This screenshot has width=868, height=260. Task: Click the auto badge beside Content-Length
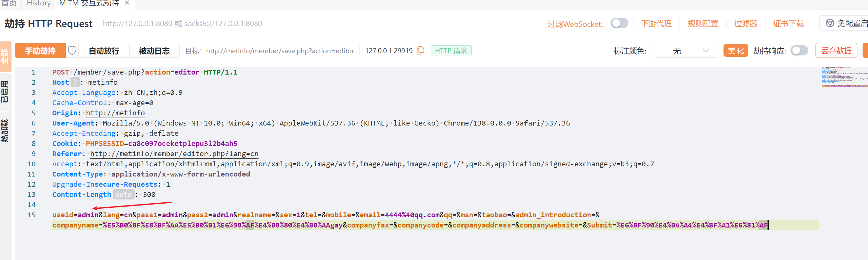tap(123, 194)
